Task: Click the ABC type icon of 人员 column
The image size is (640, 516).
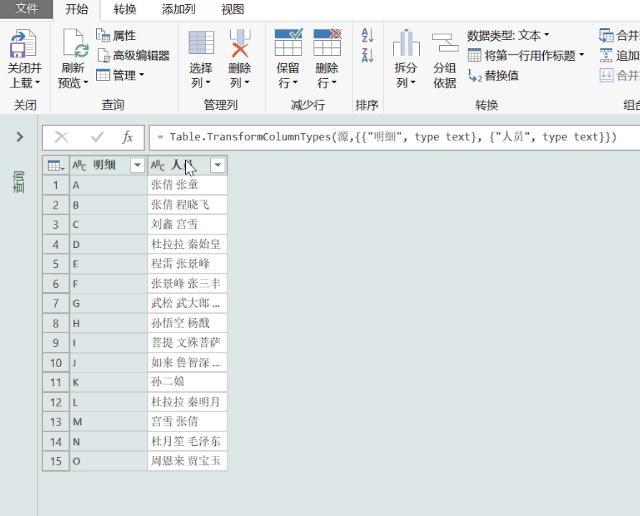Action: click(158, 165)
